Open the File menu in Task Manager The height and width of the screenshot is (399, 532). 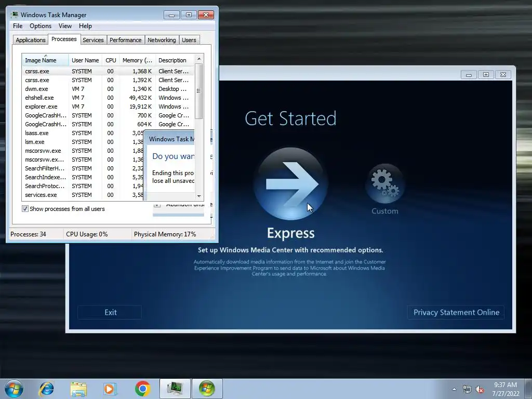18,26
